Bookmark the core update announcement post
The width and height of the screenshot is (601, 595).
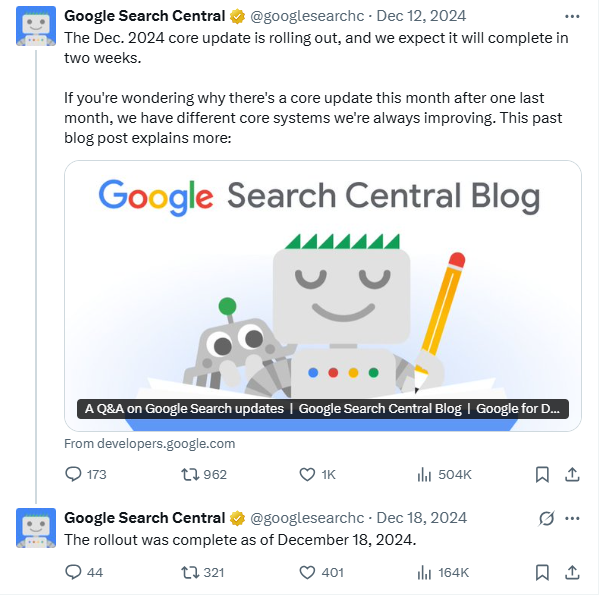pyautogui.click(x=541, y=474)
